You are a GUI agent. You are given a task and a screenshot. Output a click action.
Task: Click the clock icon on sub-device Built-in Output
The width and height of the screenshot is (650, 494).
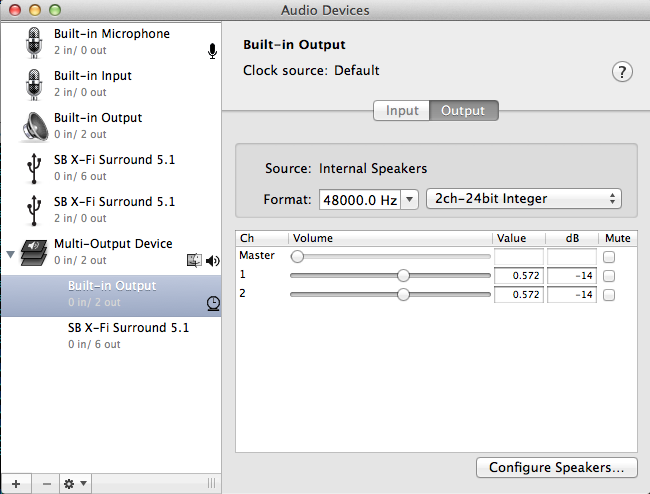click(213, 303)
